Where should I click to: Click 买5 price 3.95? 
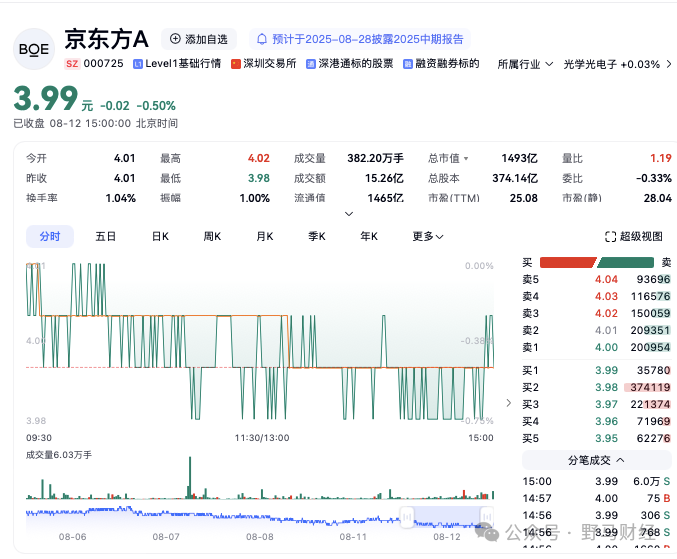[x=606, y=439]
